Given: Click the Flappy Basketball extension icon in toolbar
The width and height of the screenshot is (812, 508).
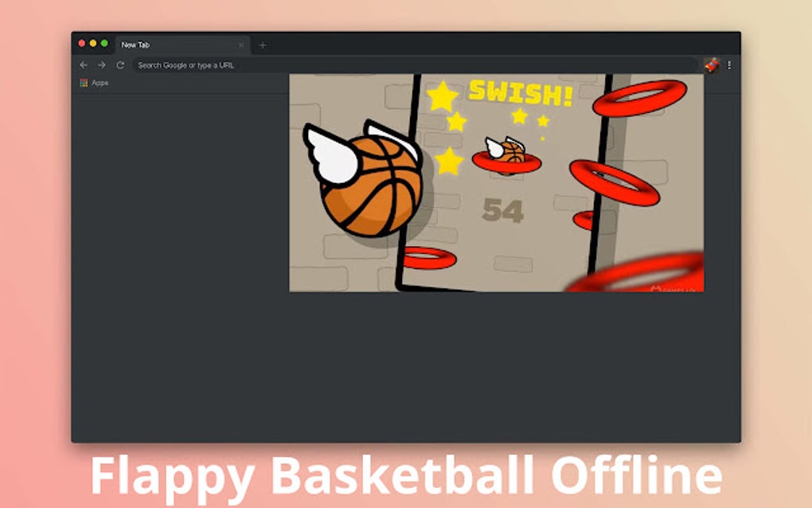Looking at the screenshot, I should click(x=711, y=64).
